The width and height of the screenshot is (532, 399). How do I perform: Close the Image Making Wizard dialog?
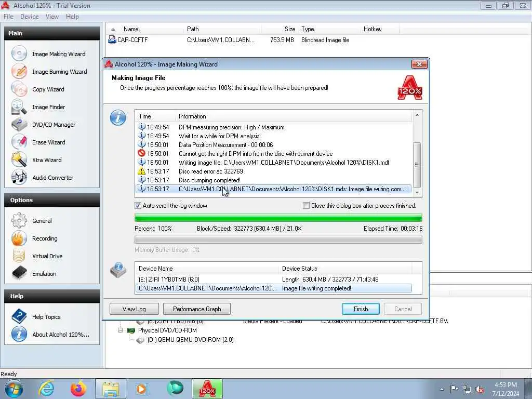[x=419, y=64]
